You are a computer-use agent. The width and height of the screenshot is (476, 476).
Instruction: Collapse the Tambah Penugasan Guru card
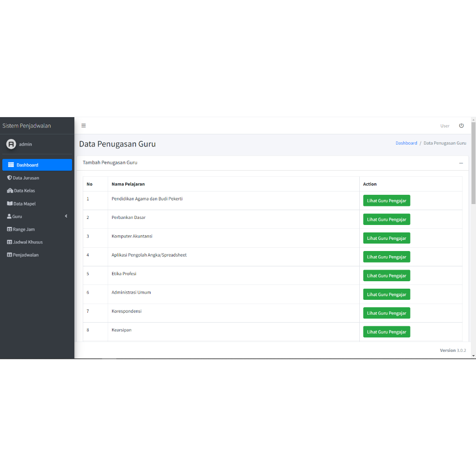[461, 163]
